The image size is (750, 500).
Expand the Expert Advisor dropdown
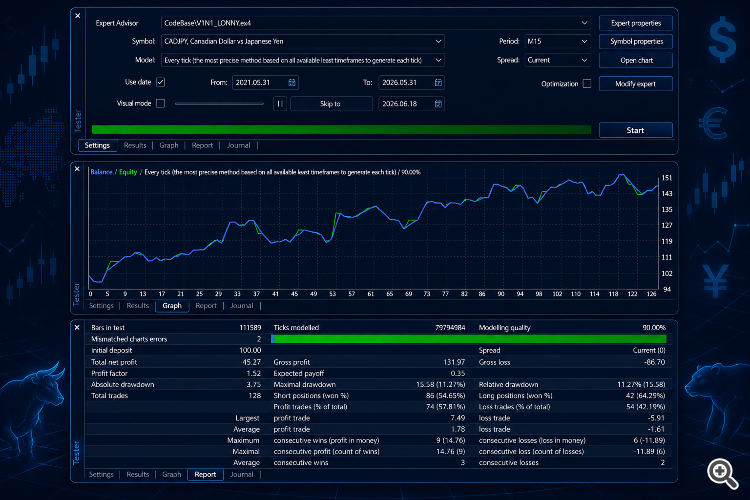584,23
